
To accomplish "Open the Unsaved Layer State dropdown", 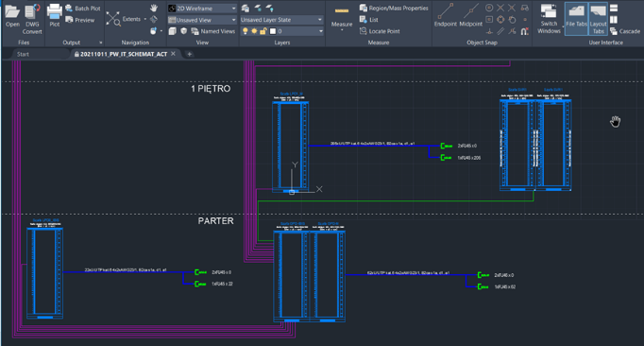I will tap(281, 20).
